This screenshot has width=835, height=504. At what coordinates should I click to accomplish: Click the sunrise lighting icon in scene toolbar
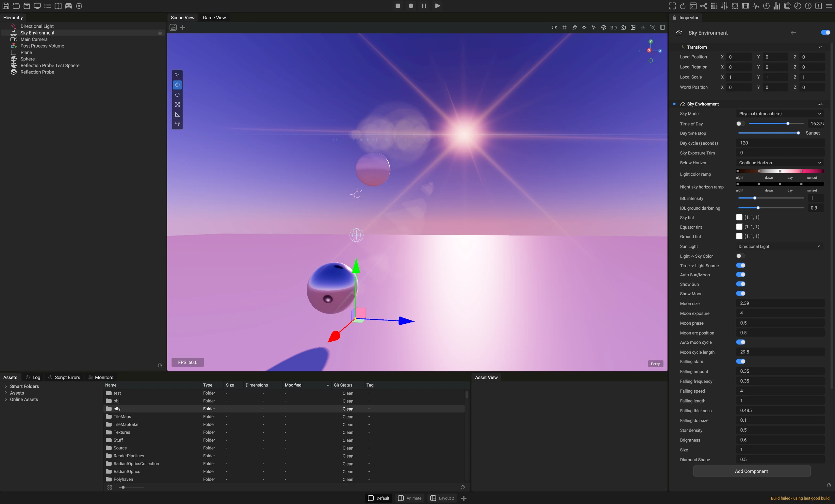(x=643, y=27)
